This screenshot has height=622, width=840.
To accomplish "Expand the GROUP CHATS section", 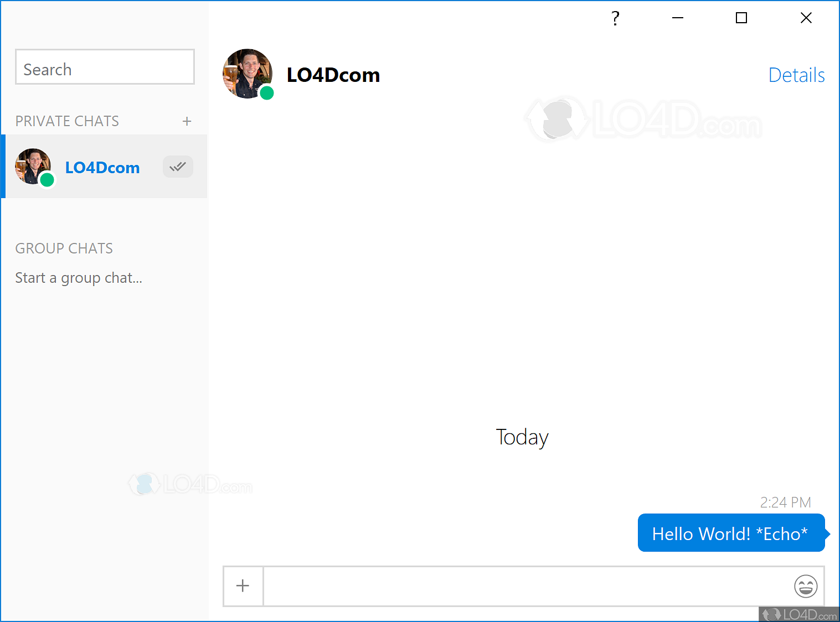I will [x=64, y=248].
